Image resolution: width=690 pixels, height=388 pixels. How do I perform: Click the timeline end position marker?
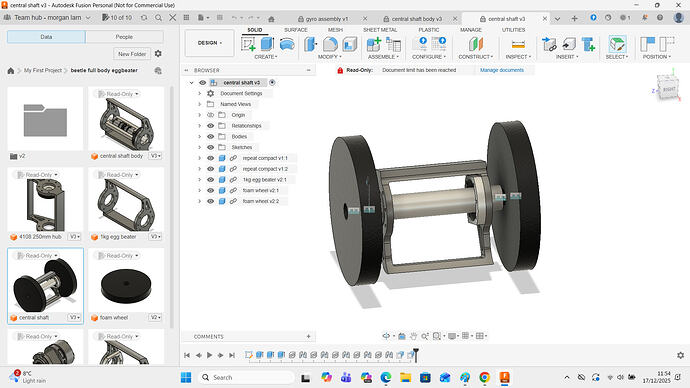tap(415, 355)
